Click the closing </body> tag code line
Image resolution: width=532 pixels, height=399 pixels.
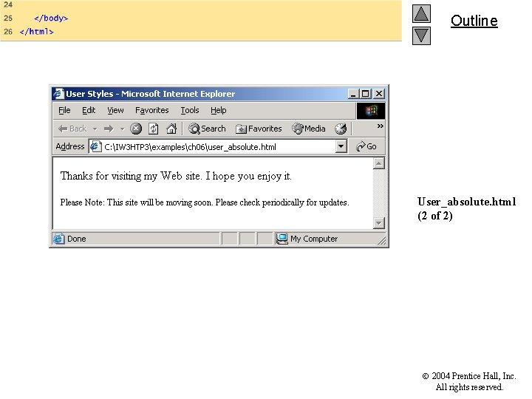point(51,18)
